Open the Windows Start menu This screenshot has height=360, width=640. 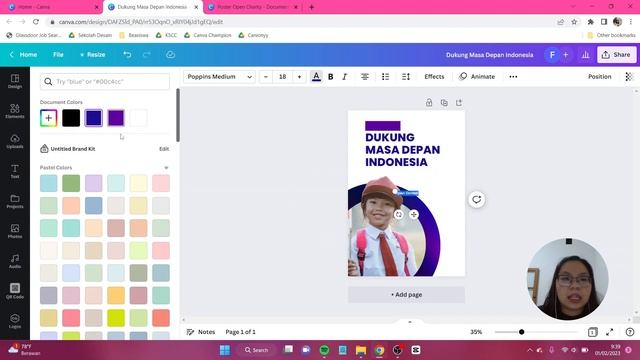225,350
